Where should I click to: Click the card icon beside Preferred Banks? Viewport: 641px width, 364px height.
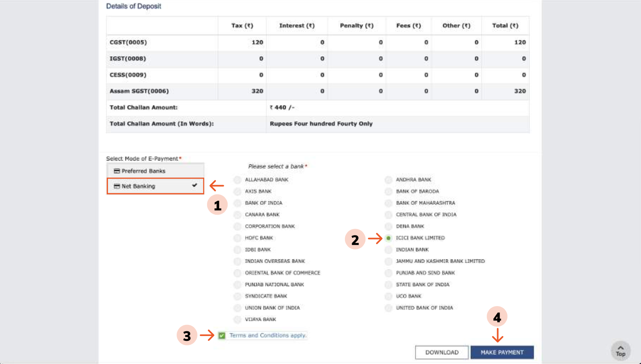pyautogui.click(x=117, y=171)
